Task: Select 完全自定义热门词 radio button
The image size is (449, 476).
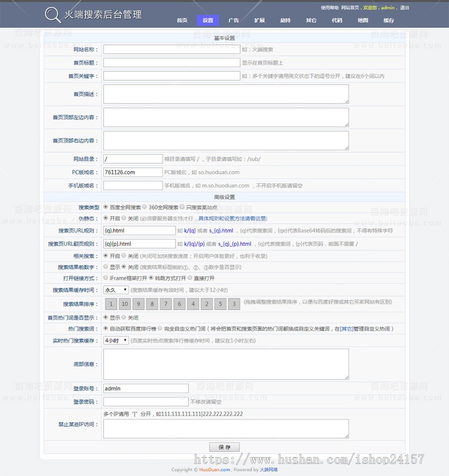Action: click(160, 328)
